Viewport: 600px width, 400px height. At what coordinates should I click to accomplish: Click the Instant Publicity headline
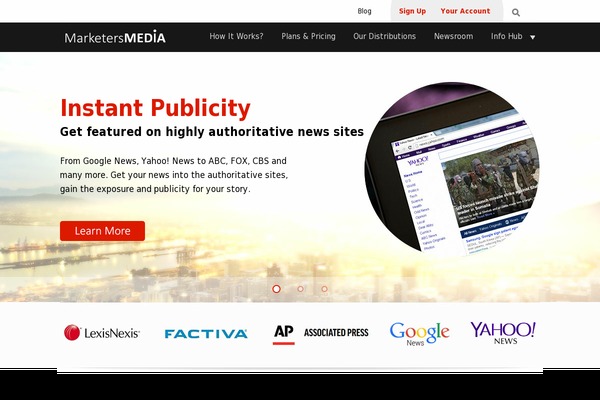coord(155,108)
